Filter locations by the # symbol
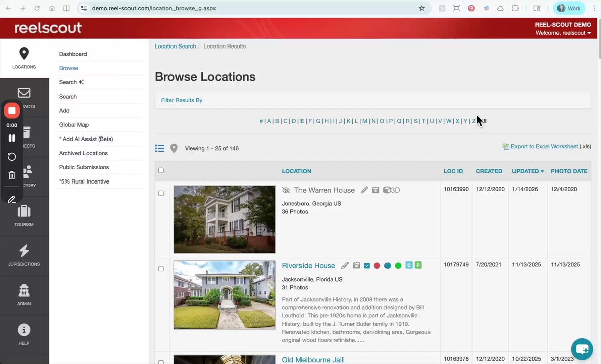601x364 pixels. point(261,121)
